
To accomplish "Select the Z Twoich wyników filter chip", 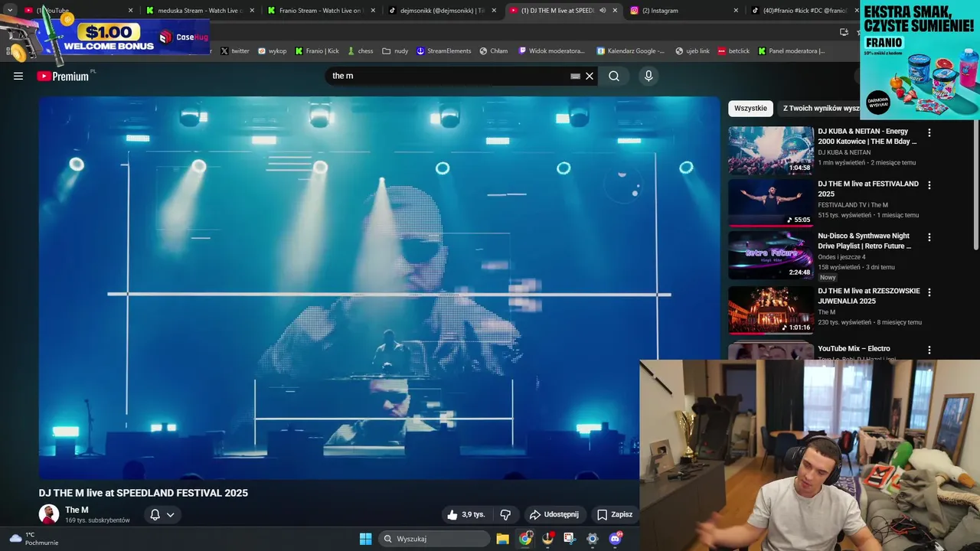I will [818, 109].
